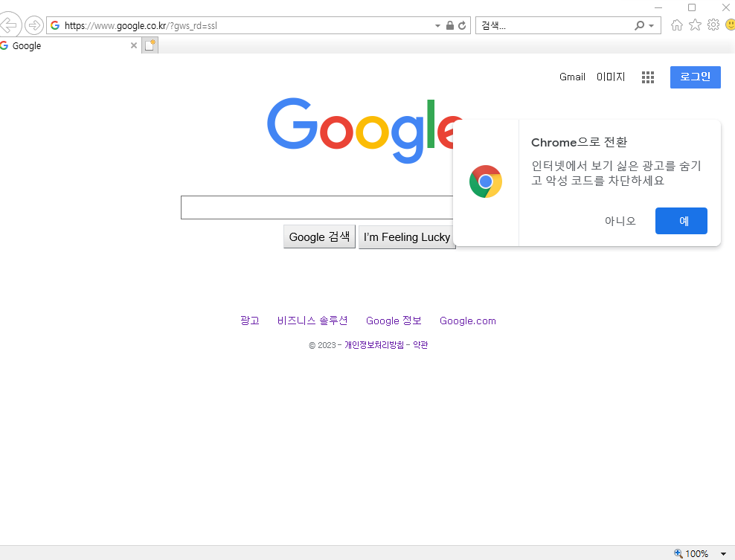Click the I'm Feeling Lucky button

point(407,236)
